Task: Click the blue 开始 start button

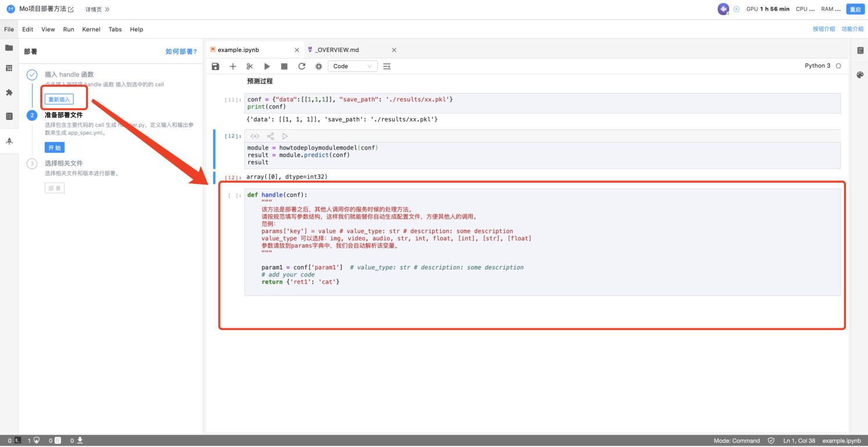Action: [x=55, y=148]
